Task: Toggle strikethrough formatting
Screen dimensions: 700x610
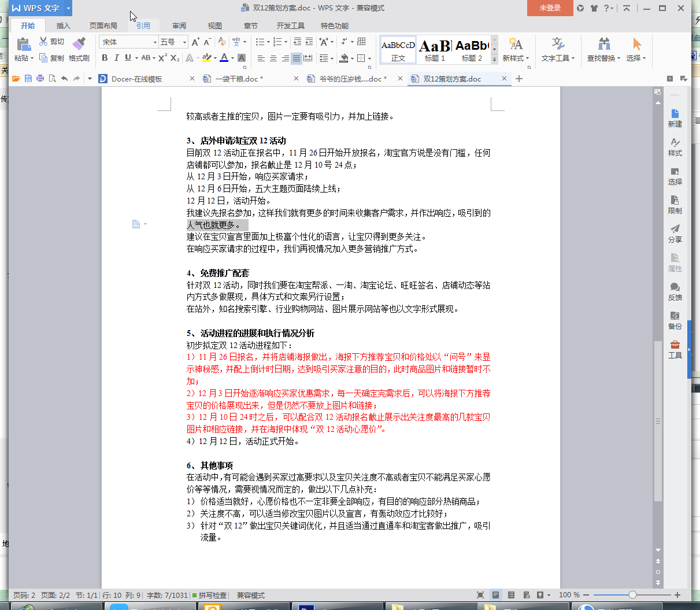Action: click(x=145, y=58)
